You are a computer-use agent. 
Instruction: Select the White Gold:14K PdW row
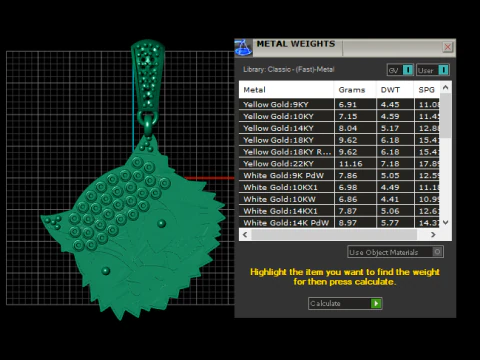point(339,223)
